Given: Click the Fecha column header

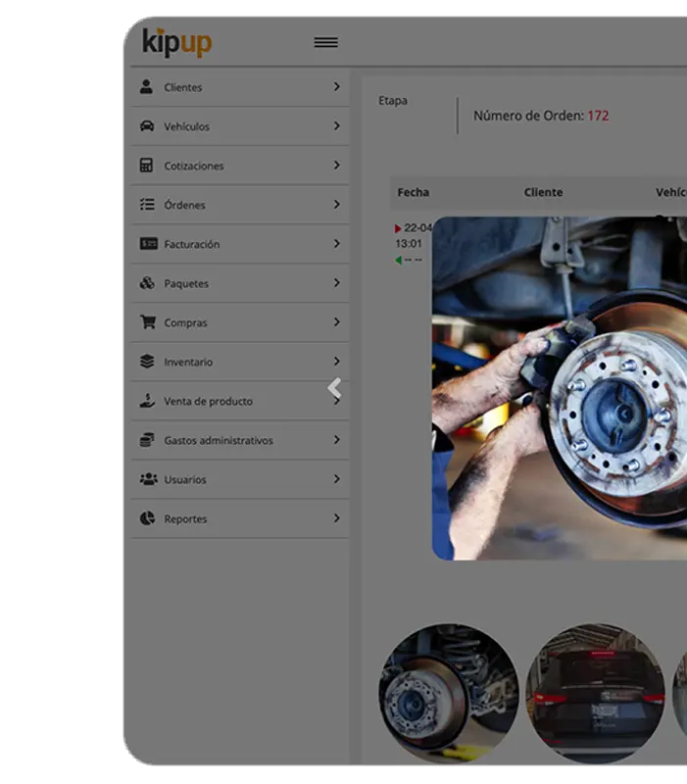Looking at the screenshot, I should pyautogui.click(x=413, y=192).
